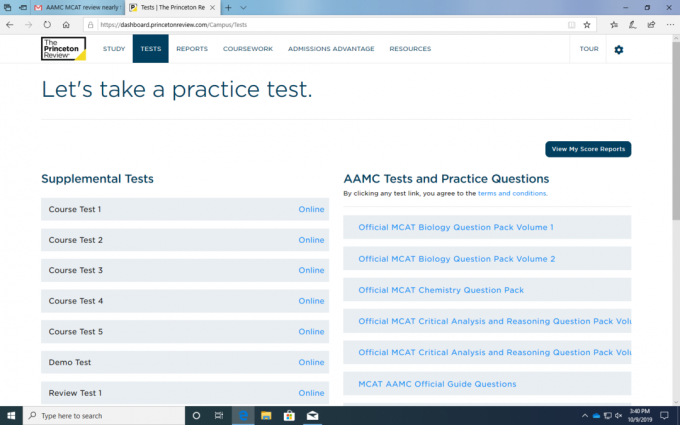Open Cortana circle icon in taskbar
Image resolution: width=680 pixels, height=425 pixels.
tap(196, 415)
